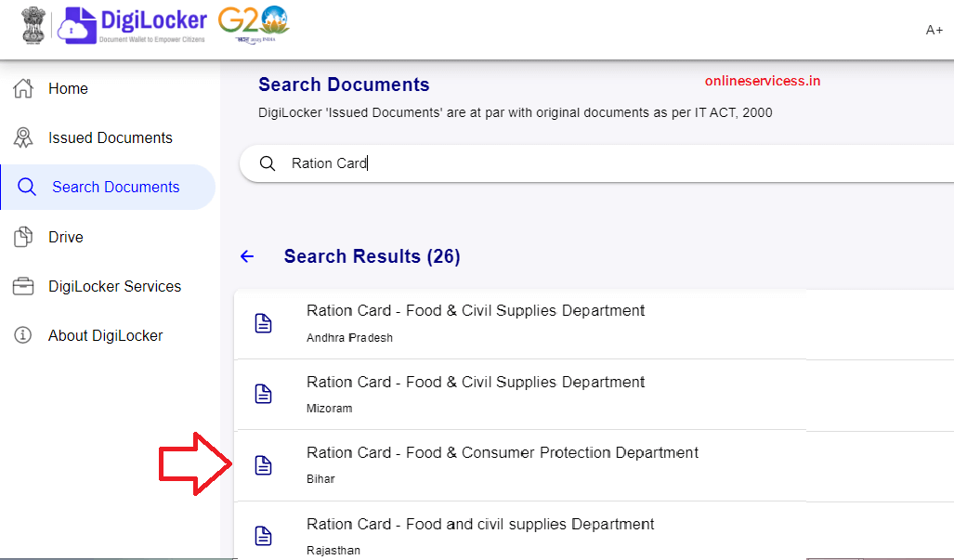This screenshot has height=560, width=954.
Task: Click the DigiLocker Services briefcase icon
Action: click(x=22, y=286)
